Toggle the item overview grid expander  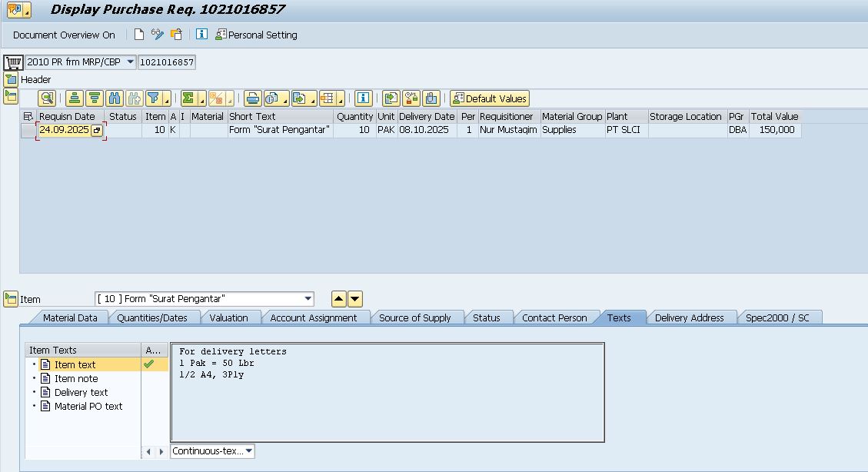[x=10, y=96]
